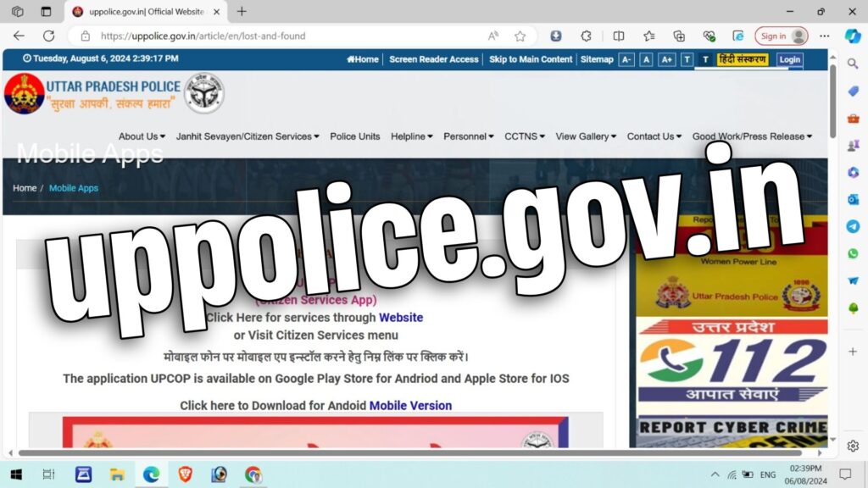Increase font size with A+ button
Viewport: 868px width, 488px height.
(x=666, y=59)
